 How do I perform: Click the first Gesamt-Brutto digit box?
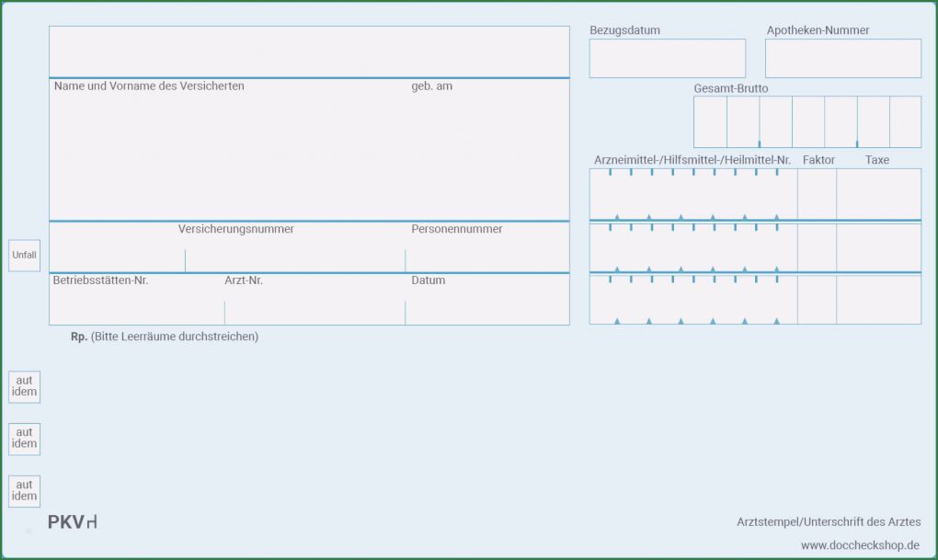[710, 121]
